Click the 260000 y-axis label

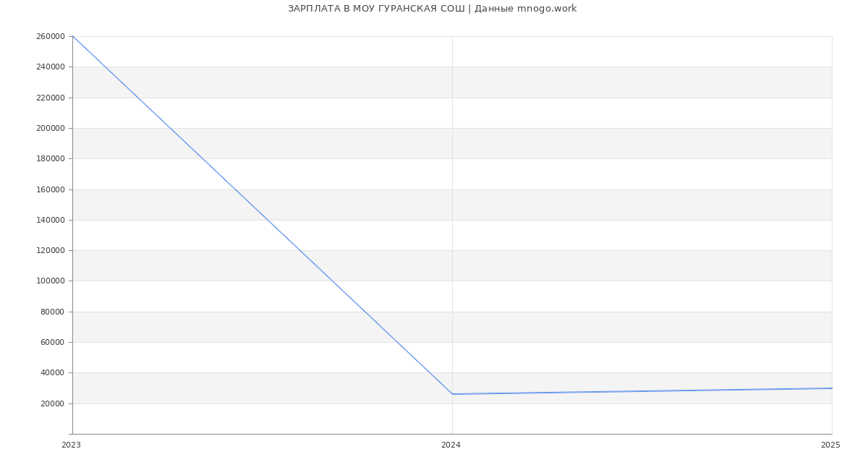[x=50, y=36]
